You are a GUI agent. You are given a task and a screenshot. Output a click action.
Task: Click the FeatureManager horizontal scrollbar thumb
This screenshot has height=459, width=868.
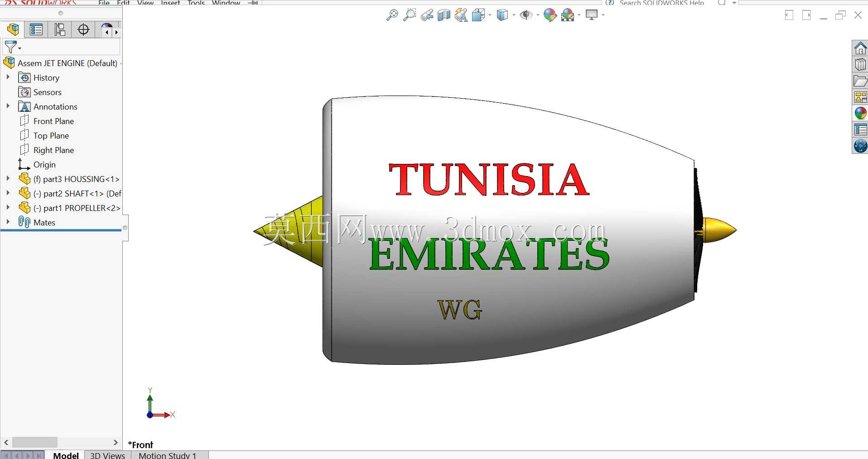coord(35,442)
